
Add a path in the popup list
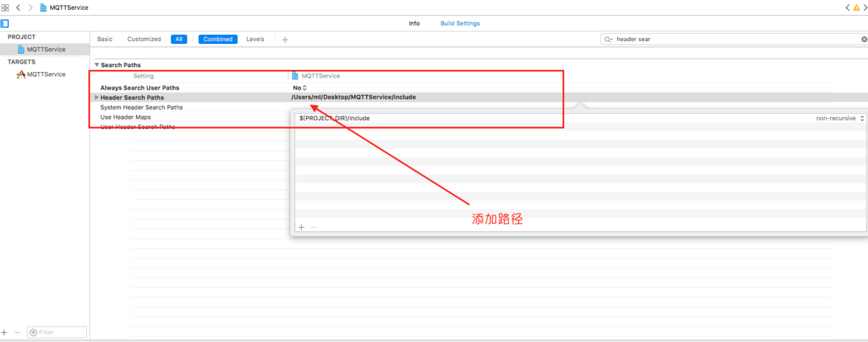coord(302,227)
